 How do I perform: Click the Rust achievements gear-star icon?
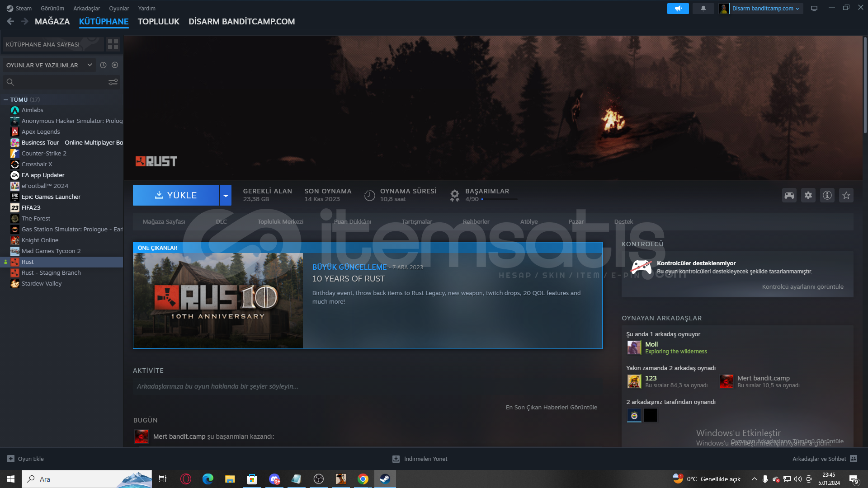[455, 195]
